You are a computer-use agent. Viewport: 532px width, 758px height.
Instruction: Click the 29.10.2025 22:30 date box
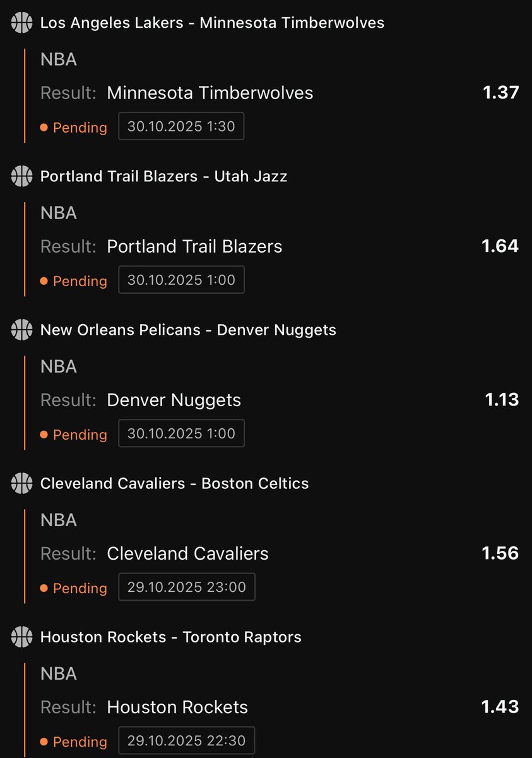tap(187, 741)
